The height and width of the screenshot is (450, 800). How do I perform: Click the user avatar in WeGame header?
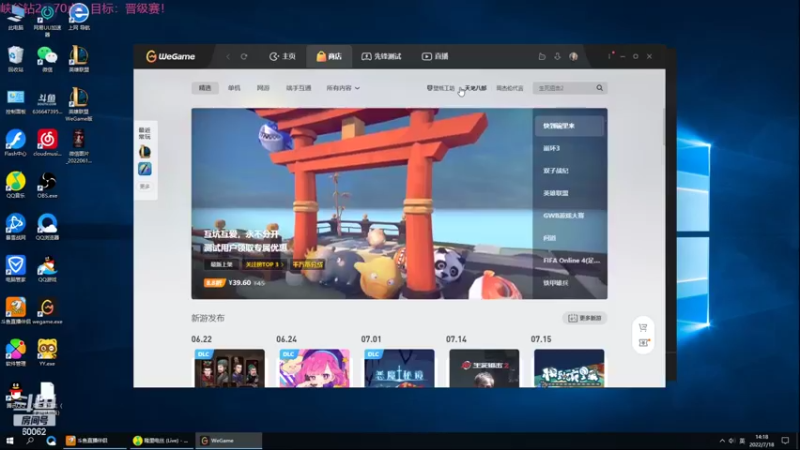573,57
